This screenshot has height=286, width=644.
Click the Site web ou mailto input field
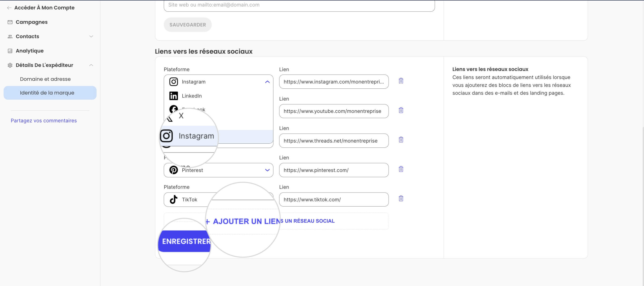(x=299, y=5)
